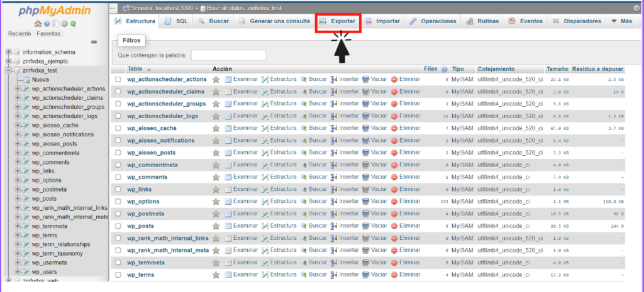
Task: Click favorite star for wp_terms row
Action: [x=216, y=275]
